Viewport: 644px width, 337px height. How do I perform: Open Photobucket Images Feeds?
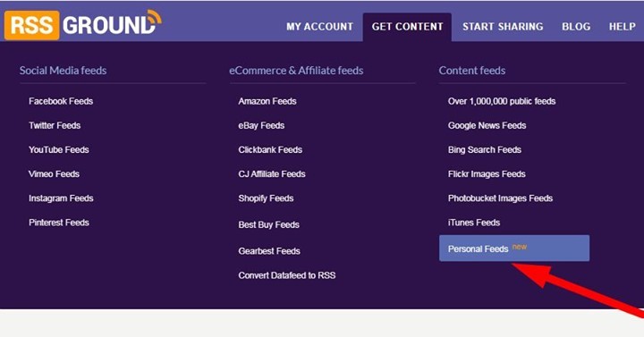[500, 198]
